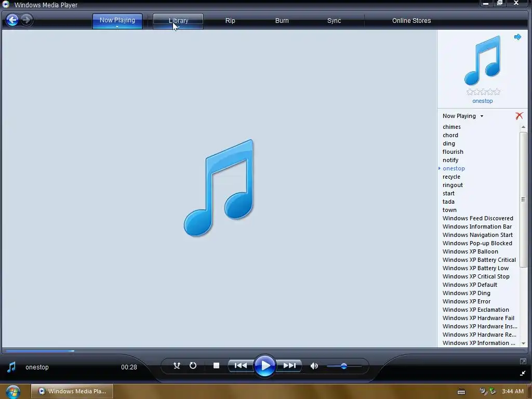Toggle shuffle mode in playback controls

tap(177, 365)
